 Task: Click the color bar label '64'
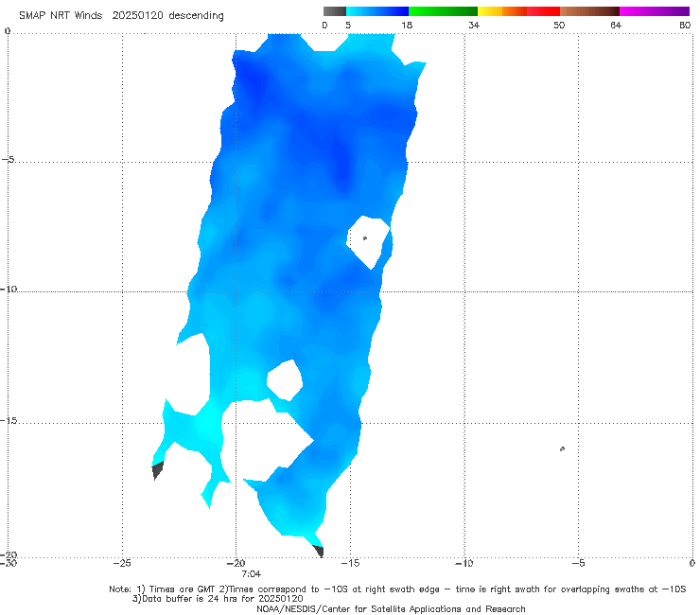point(616,25)
